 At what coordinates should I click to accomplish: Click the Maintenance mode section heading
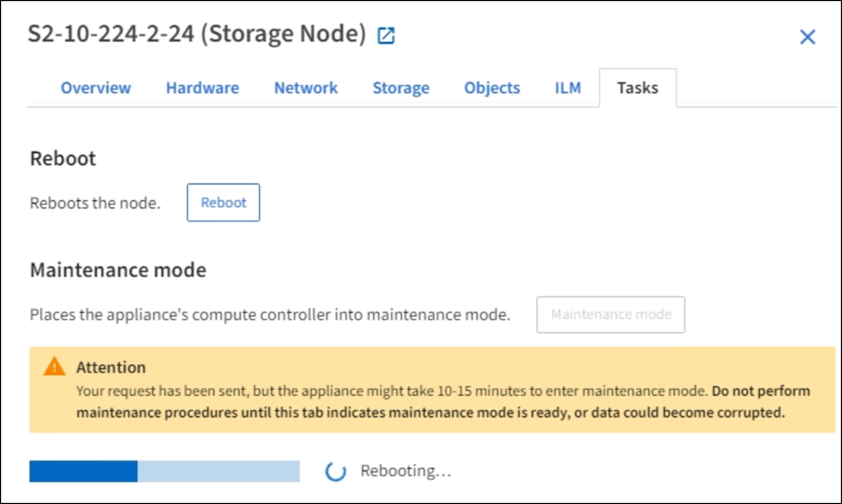coord(118,270)
